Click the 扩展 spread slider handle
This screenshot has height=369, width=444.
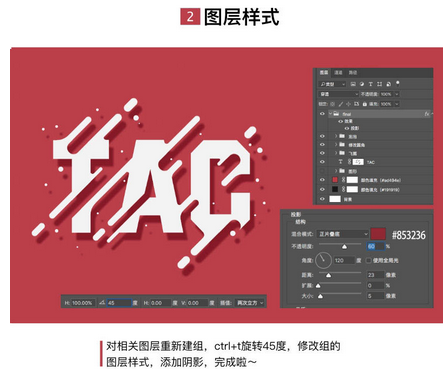coord(318,286)
